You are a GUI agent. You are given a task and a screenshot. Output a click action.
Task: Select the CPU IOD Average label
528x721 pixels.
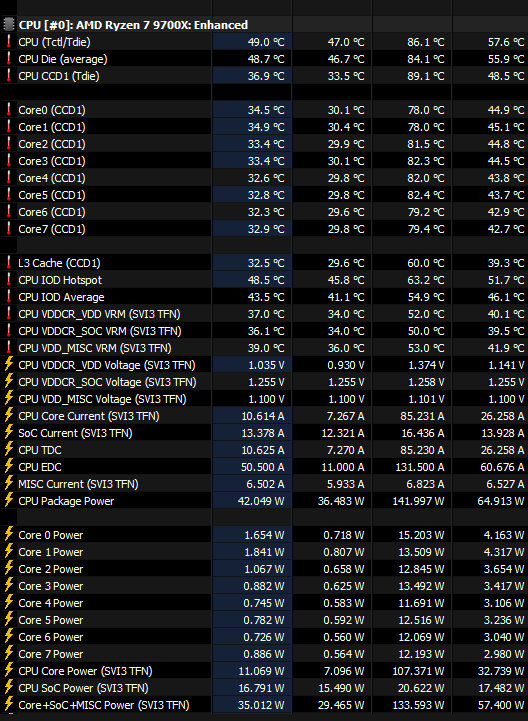tap(61, 297)
